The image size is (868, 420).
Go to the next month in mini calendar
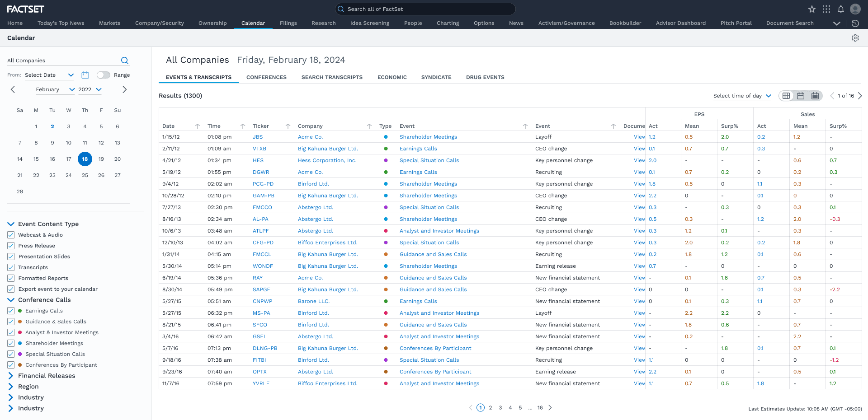click(x=124, y=89)
